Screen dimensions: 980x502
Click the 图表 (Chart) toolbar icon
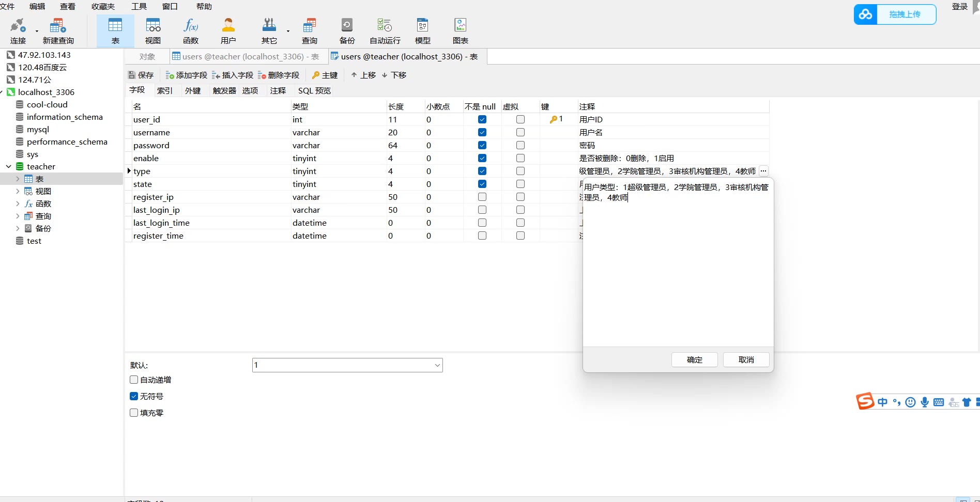pyautogui.click(x=460, y=31)
